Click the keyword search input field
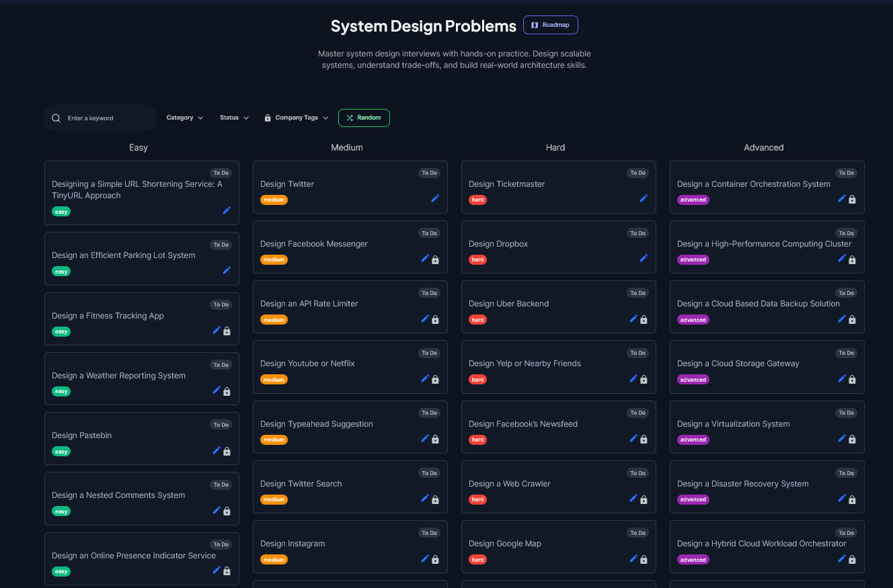The height and width of the screenshot is (588, 893). click(x=101, y=118)
